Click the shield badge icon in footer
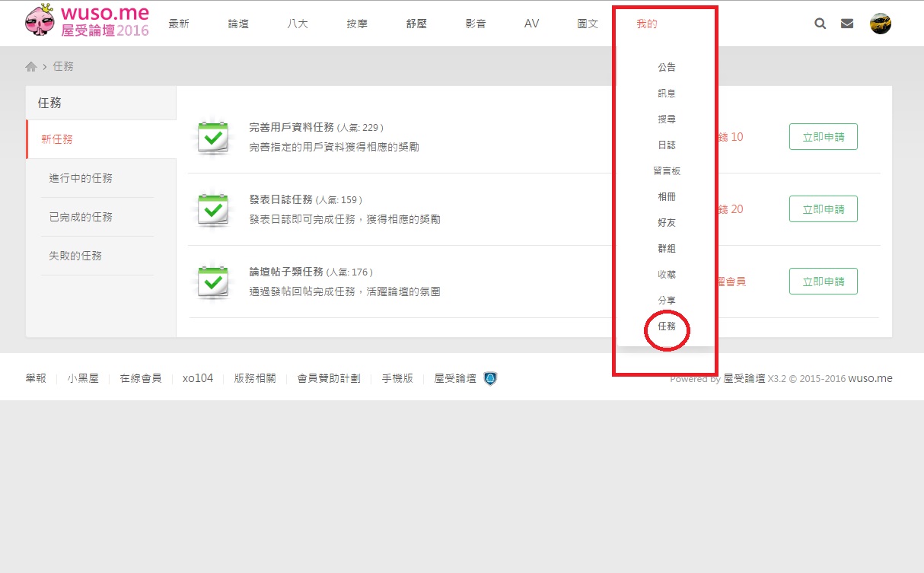The width and height of the screenshot is (924, 573). (x=490, y=378)
